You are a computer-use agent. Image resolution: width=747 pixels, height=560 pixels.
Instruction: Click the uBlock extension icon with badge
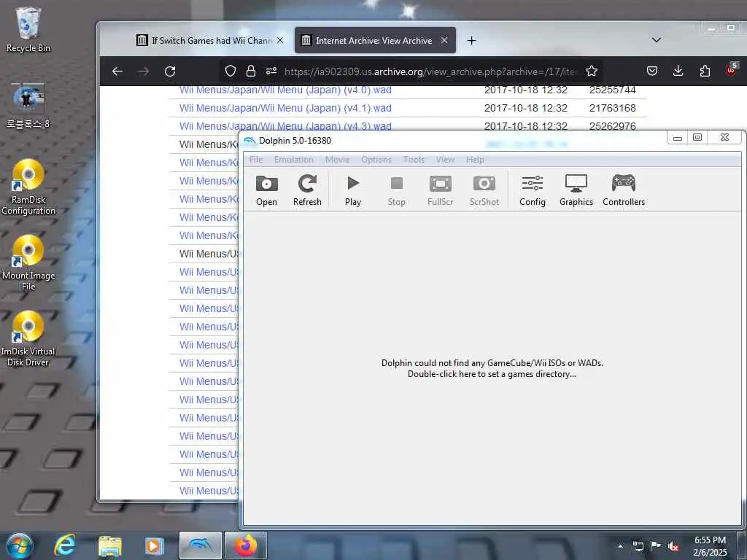[731, 70]
